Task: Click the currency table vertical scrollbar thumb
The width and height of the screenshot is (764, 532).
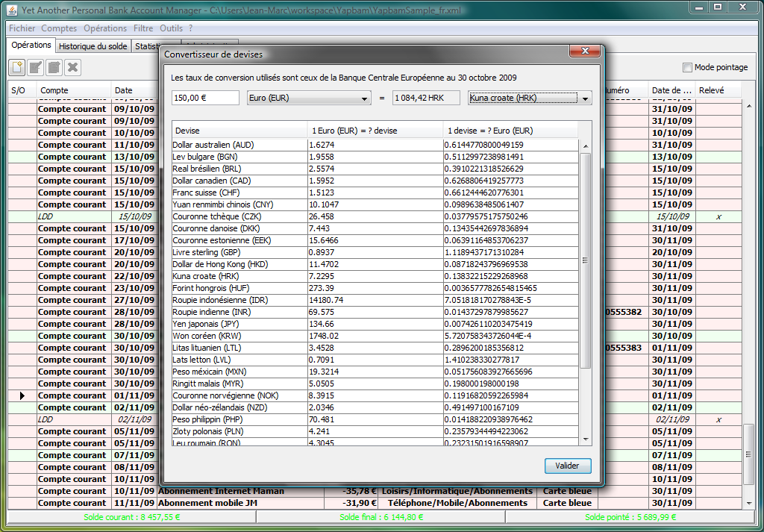Action: [x=586, y=260]
